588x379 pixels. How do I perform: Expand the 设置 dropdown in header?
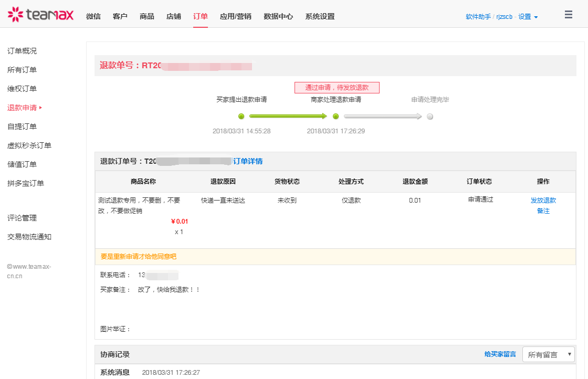528,17
